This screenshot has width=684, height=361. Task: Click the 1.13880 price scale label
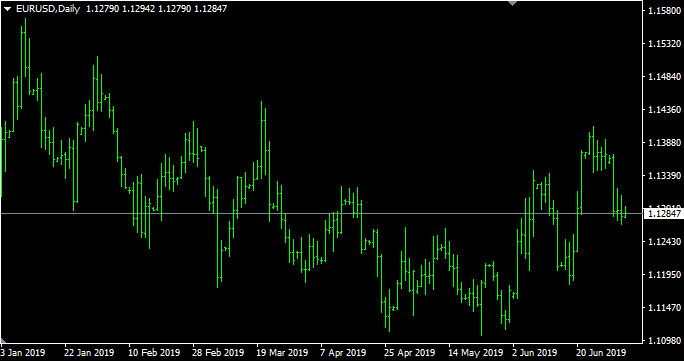tap(665, 143)
